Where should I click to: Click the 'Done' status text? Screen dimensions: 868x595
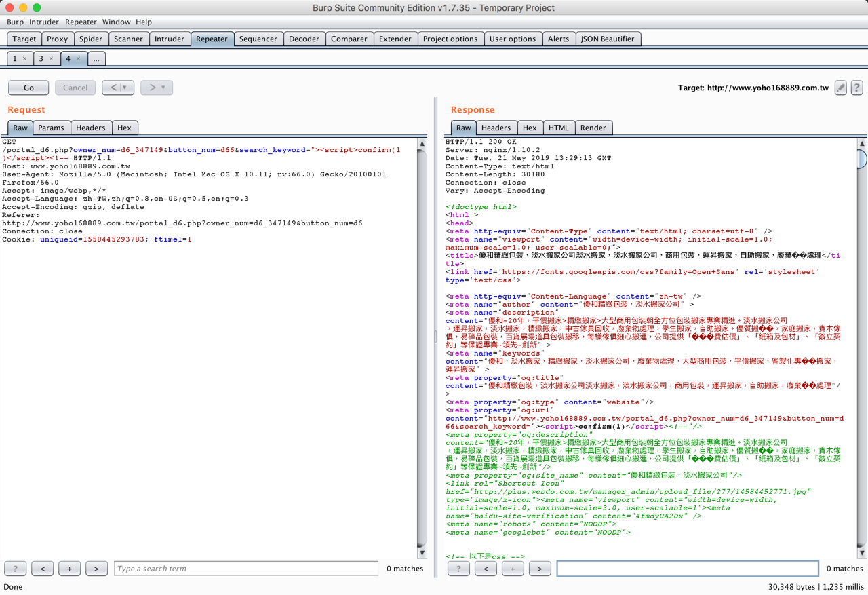pos(13,587)
